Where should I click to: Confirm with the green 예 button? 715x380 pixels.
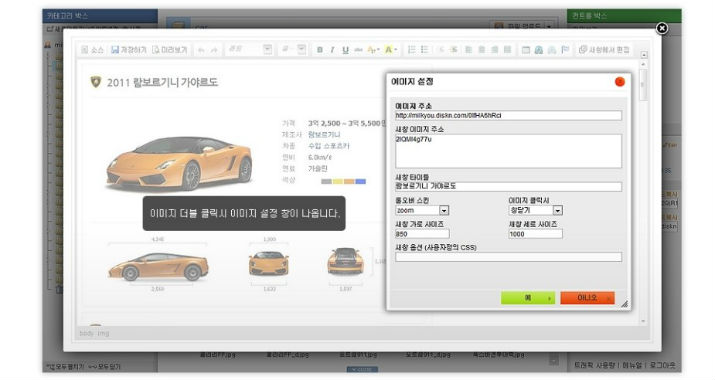[x=528, y=298]
